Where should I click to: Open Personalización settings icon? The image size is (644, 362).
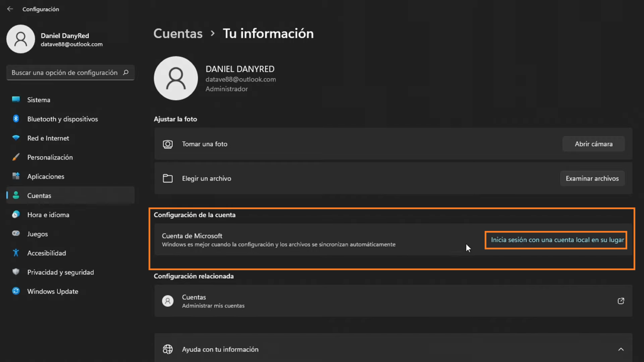(x=16, y=157)
